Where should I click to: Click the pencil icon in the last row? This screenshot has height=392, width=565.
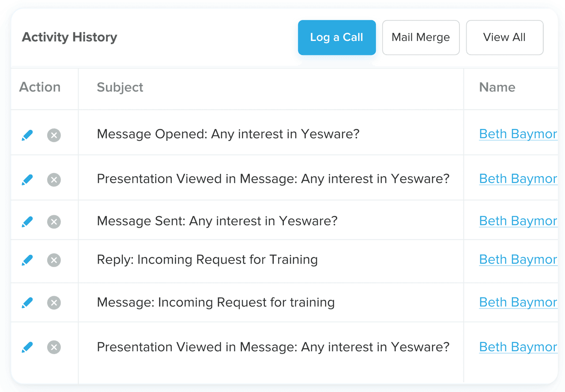point(27,347)
